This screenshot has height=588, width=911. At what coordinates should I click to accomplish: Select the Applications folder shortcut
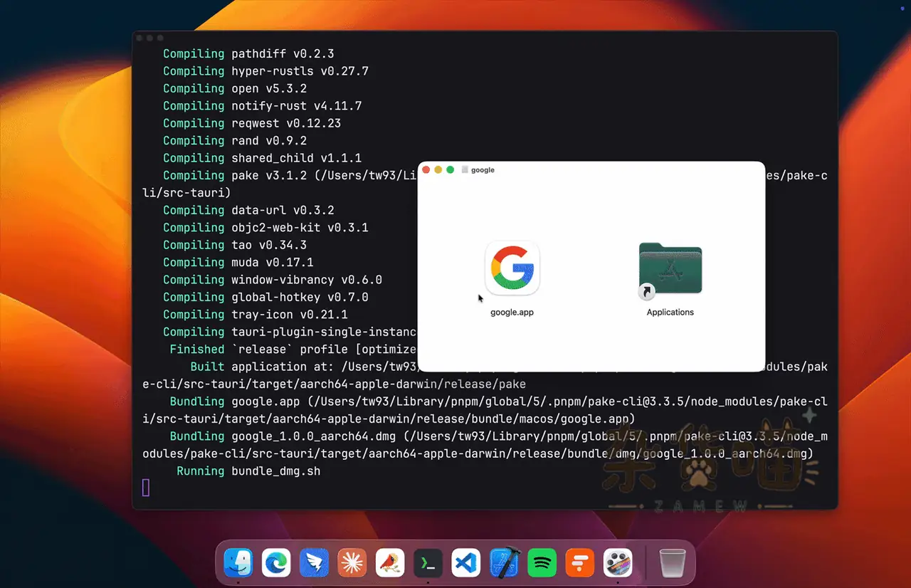point(670,269)
